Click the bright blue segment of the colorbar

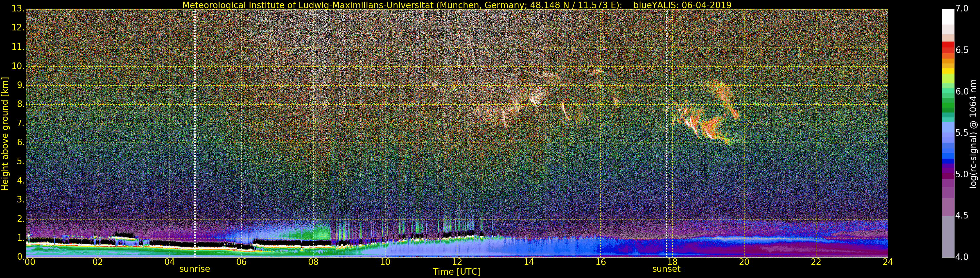tap(948, 156)
